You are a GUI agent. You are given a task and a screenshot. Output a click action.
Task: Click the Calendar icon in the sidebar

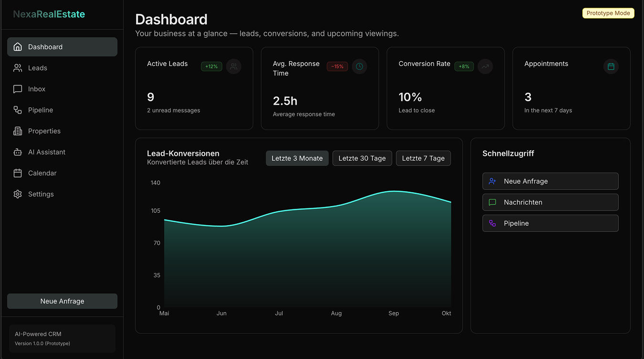tap(18, 173)
